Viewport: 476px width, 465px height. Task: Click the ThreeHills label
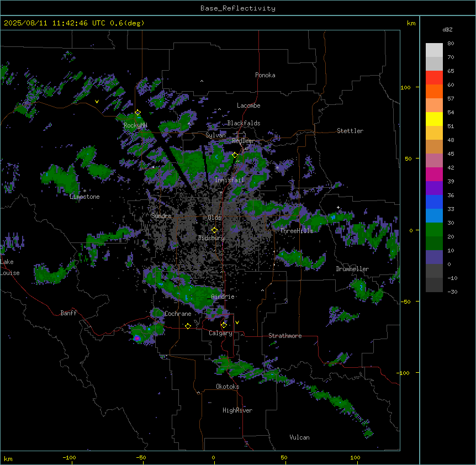coord(297,231)
